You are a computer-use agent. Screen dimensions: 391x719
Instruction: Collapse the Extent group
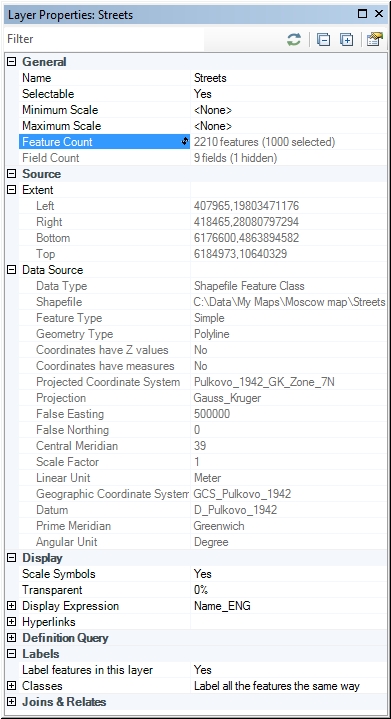[x=11, y=190]
